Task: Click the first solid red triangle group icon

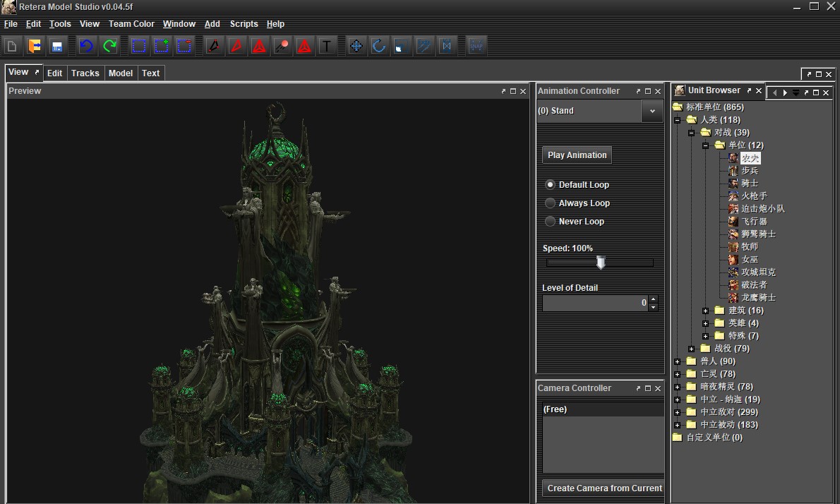Action: [x=259, y=46]
